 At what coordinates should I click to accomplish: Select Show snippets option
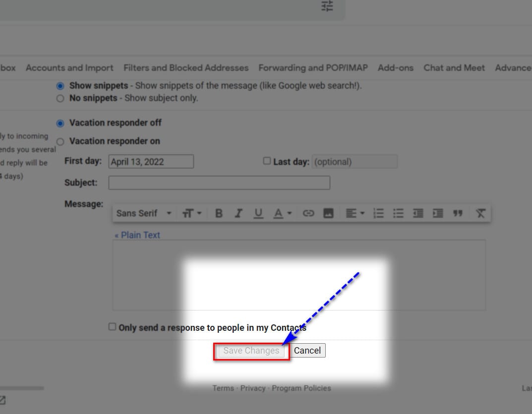click(x=60, y=86)
